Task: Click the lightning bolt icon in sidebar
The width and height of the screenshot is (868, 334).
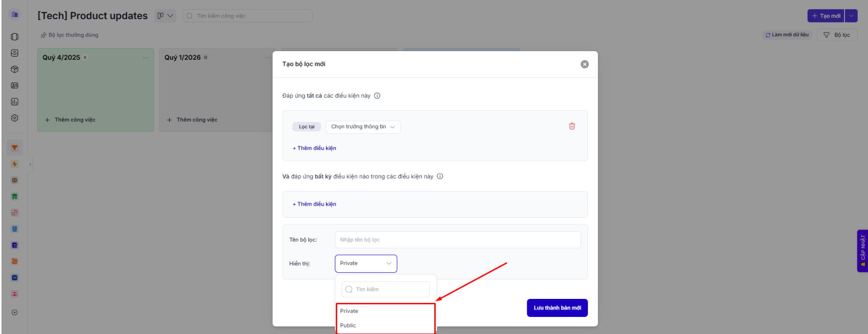Action: pos(15,164)
